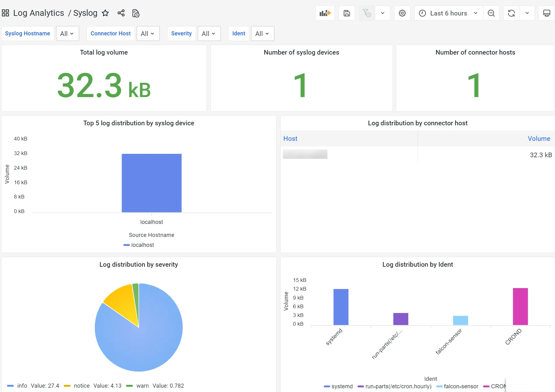
Task: Open the Severity filter dropdown
Action: (209, 33)
